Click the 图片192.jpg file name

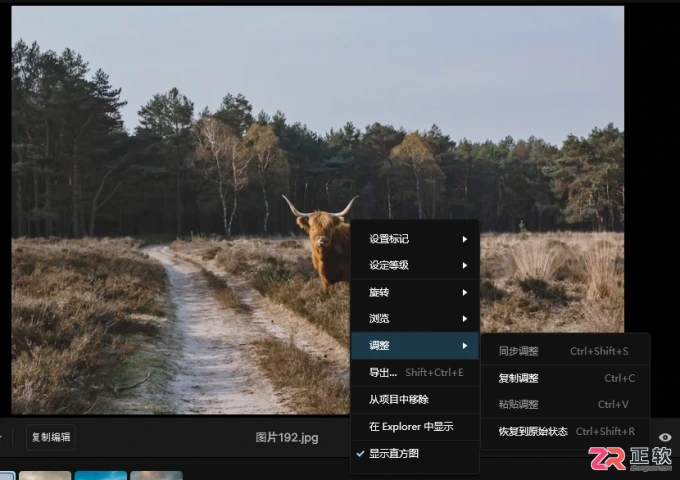pyautogui.click(x=287, y=438)
